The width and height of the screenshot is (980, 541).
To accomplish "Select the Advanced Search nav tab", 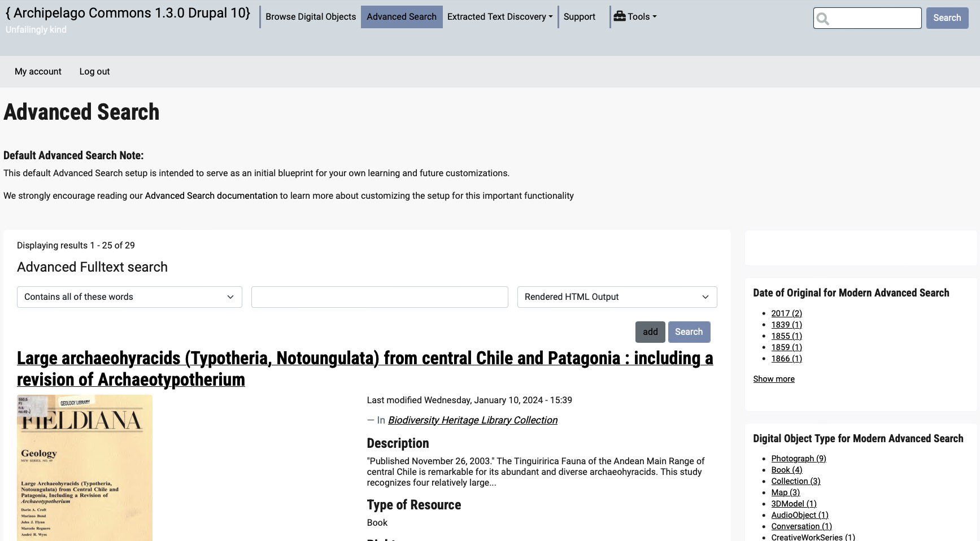I will tap(402, 17).
